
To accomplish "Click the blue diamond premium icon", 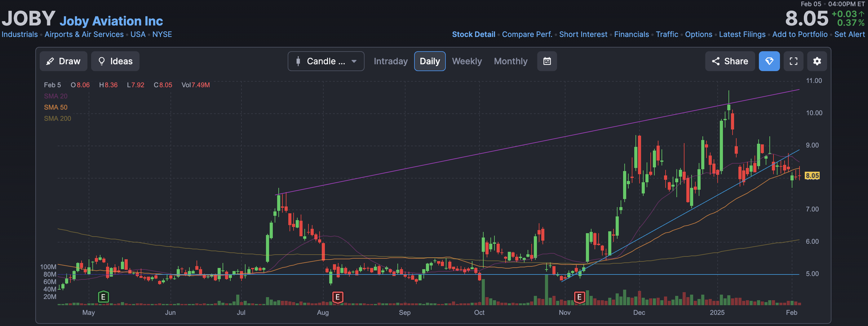I will click(x=769, y=61).
